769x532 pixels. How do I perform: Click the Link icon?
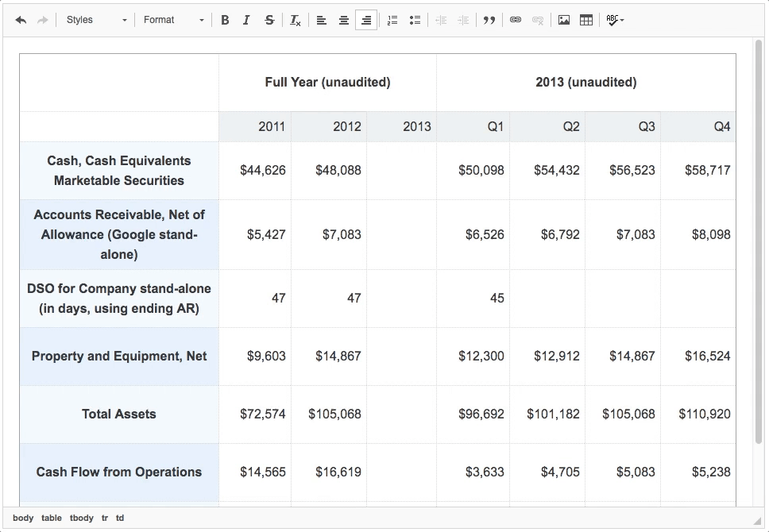coord(516,20)
